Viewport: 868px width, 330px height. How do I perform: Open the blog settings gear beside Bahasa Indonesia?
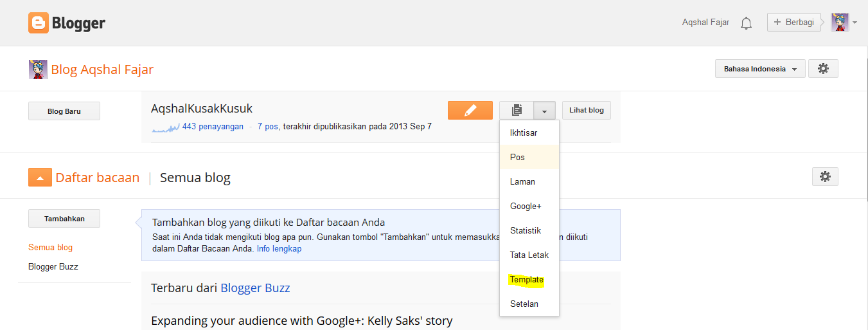click(x=823, y=69)
